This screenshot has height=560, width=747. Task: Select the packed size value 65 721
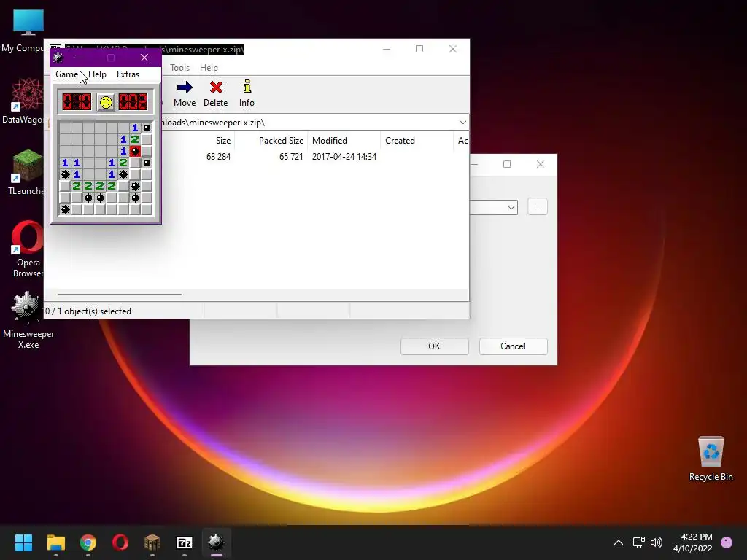coord(291,157)
